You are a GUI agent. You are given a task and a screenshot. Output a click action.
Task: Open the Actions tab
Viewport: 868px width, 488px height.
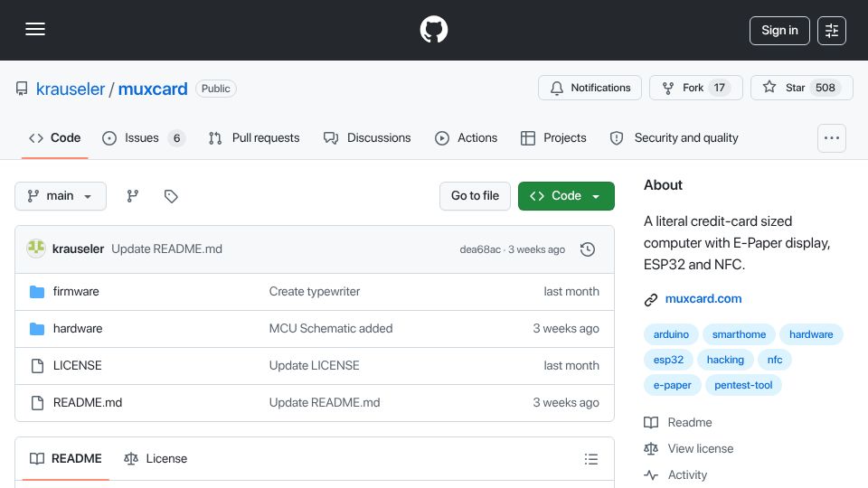pos(467,137)
